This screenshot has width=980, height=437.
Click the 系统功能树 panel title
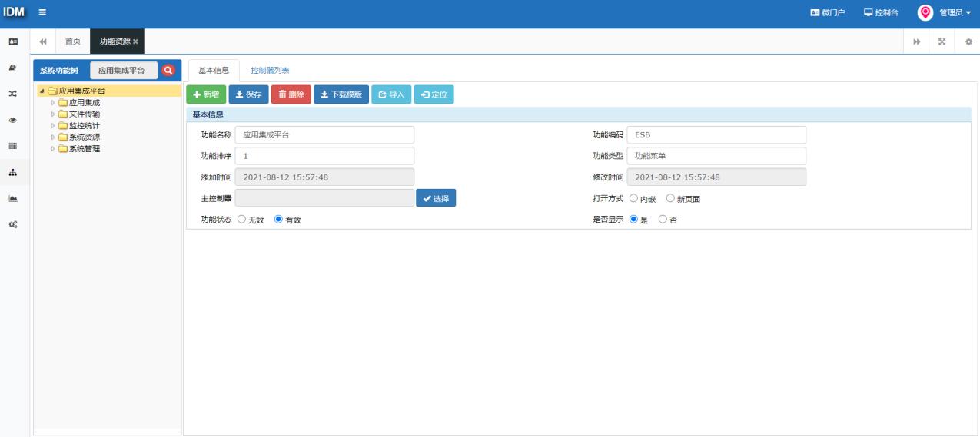(x=59, y=71)
